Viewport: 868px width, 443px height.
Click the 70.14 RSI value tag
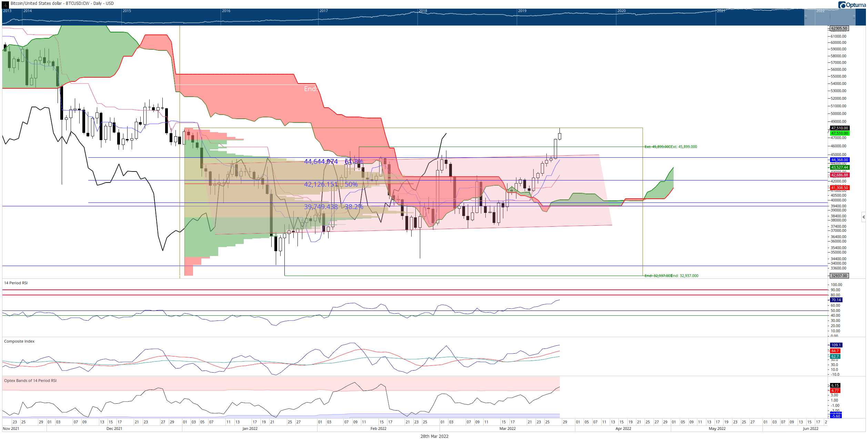click(x=836, y=300)
